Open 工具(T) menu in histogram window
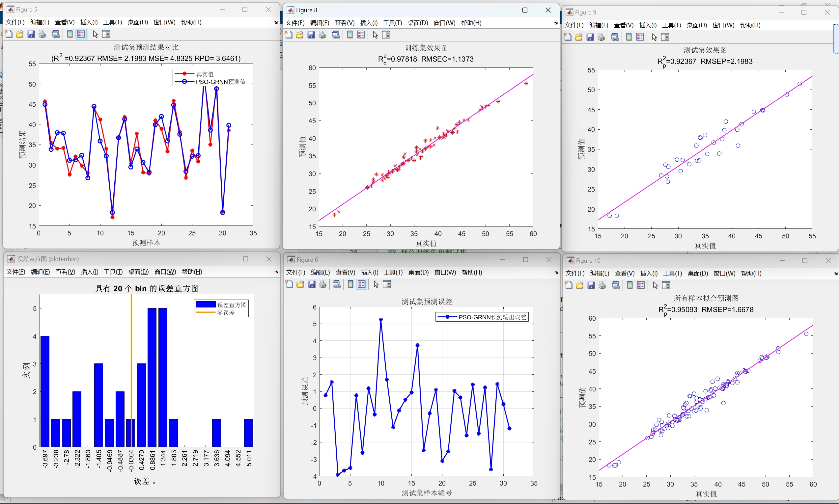 coord(113,272)
